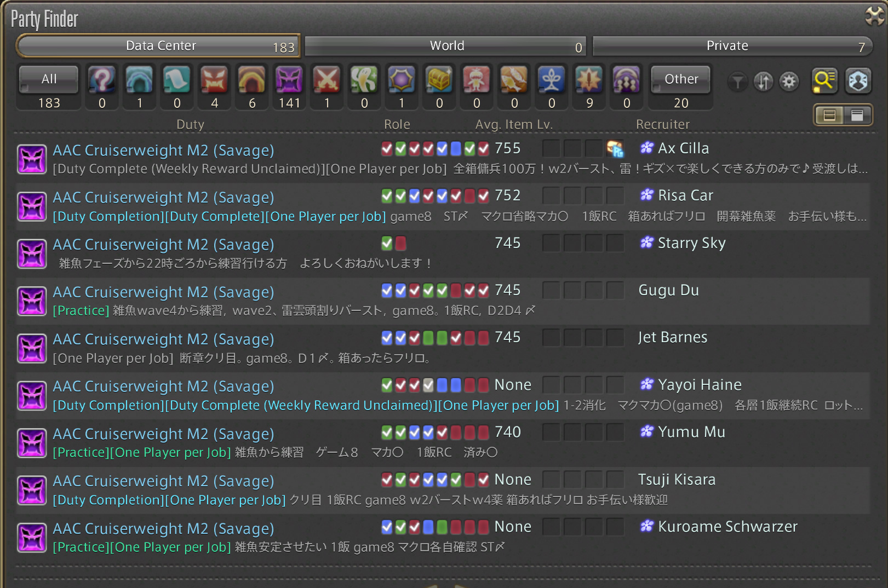Click the [Practice] tag in Gugu Du's description
Image resolution: width=888 pixels, height=588 pixels.
click(x=81, y=310)
